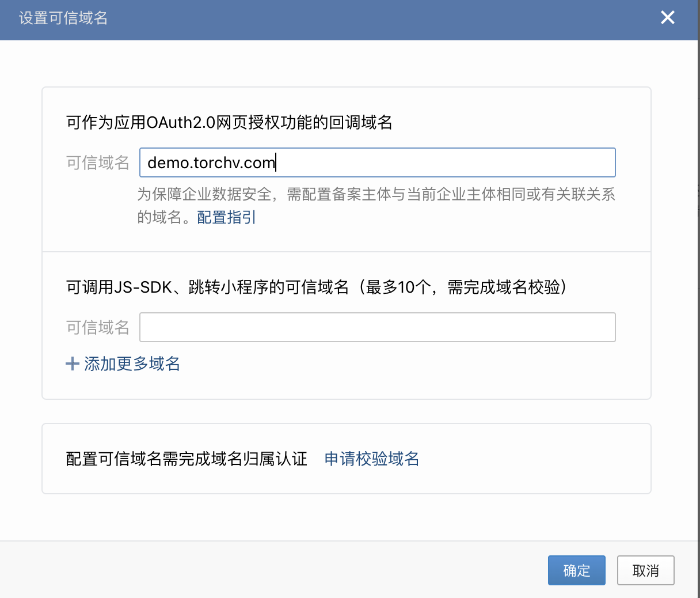The image size is (700, 598).
Task: Select heading 可作为应用OAuth2.0网页授权功能的回调域名
Action: pos(229,122)
